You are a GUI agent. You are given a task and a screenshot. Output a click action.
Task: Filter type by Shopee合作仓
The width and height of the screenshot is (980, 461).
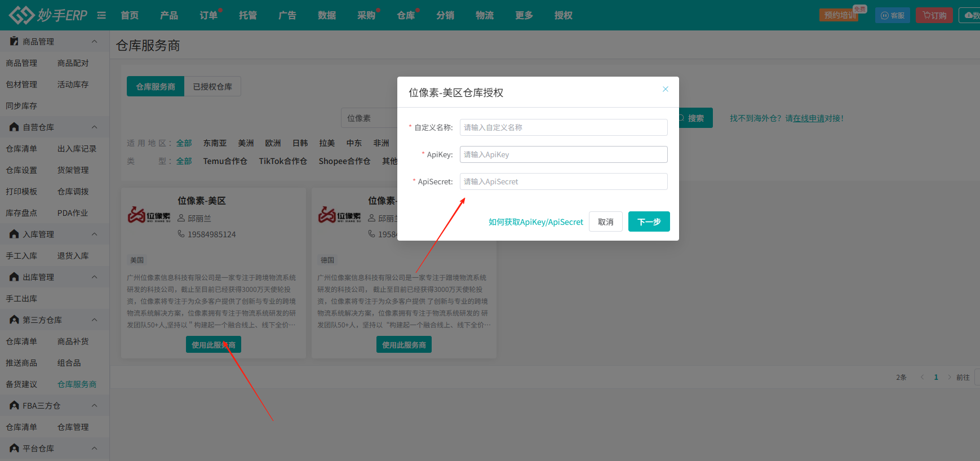click(x=344, y=161)
